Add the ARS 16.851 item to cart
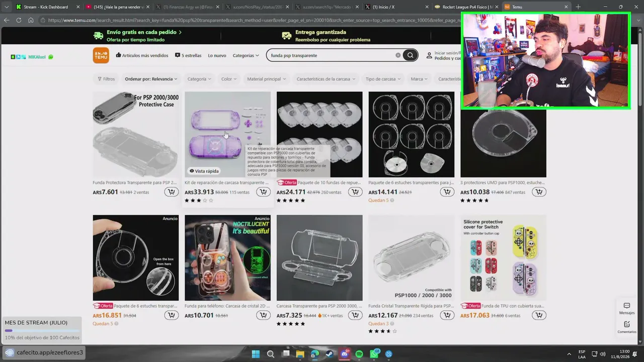 (171, 315)
